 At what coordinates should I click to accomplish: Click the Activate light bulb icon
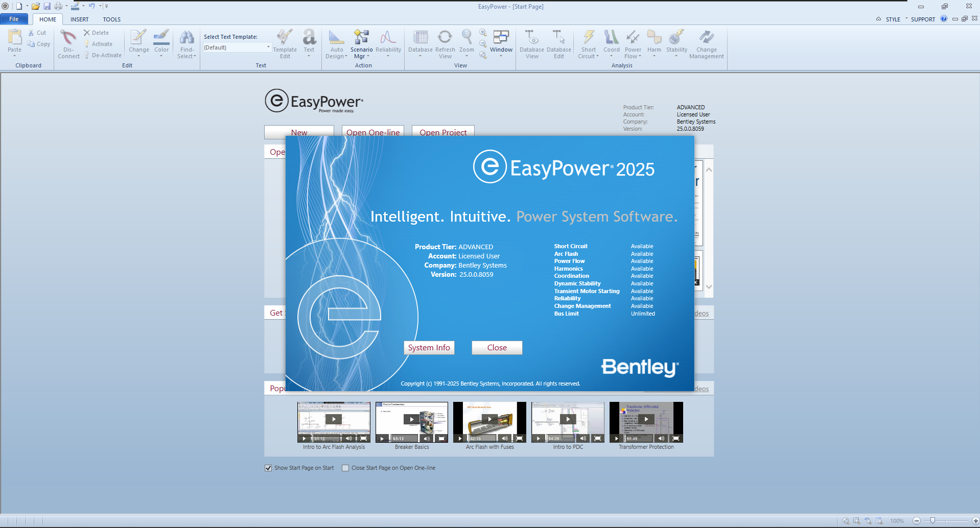(x=87, y=44)
